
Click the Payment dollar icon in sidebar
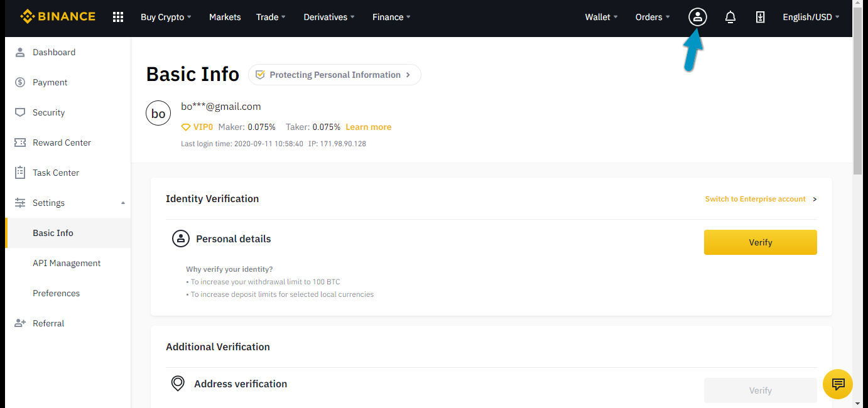point(20,82)
